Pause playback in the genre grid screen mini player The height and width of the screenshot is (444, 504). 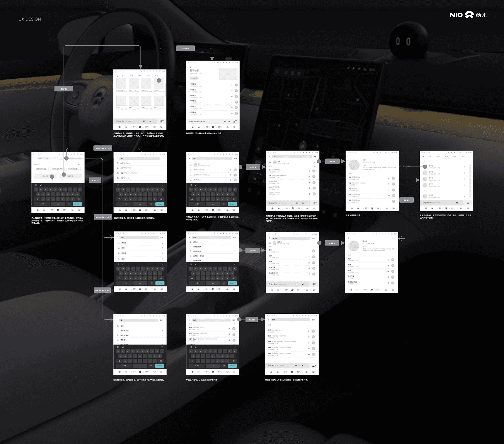pos(144,121)
